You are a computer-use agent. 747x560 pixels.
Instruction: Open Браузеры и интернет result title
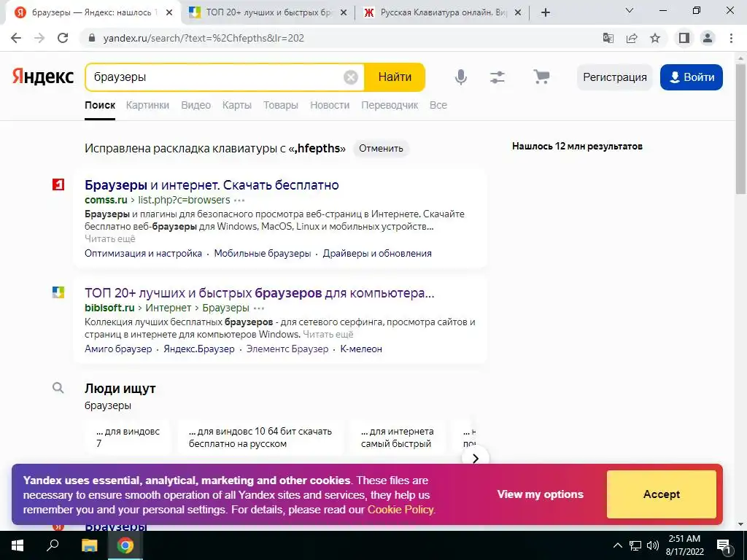pos(212,184)
